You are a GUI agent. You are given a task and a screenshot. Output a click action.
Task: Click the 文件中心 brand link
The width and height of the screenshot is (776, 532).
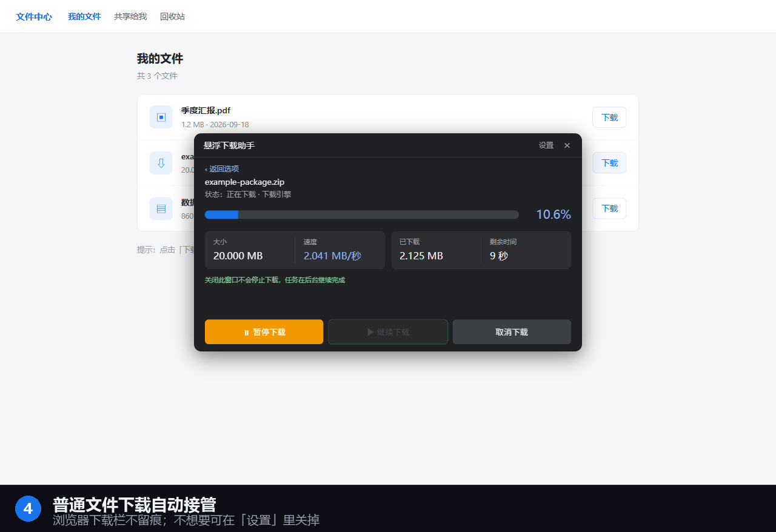[x=34, y=16]
